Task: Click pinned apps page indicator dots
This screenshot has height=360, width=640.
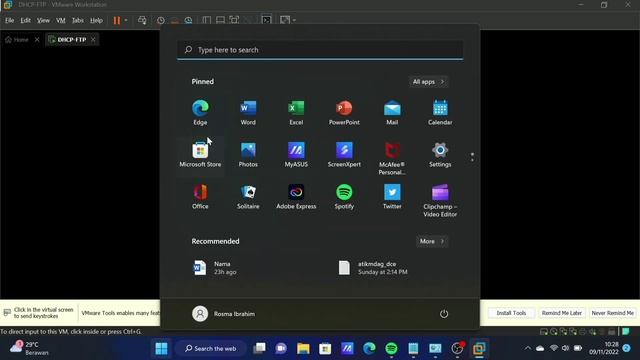Action: [x=472, y=157]
